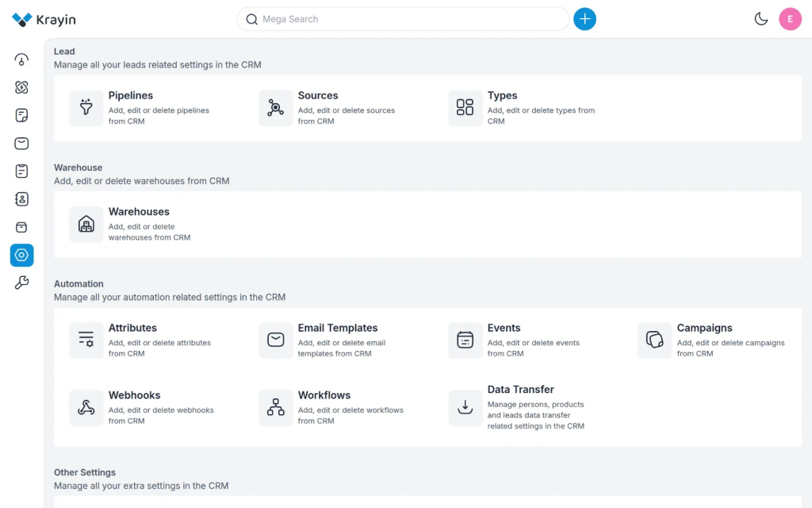
Task: Click 'Manage all your extra settings in the CRM' text
Action: coord(141,486)
